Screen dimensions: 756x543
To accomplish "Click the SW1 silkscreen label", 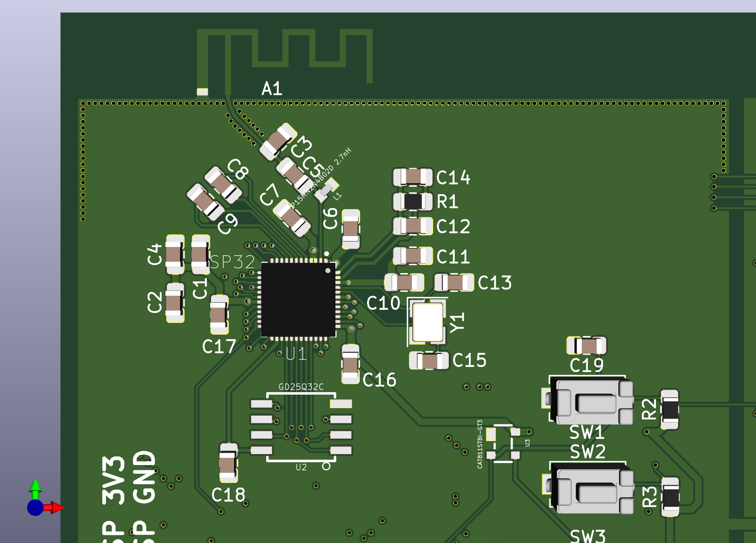I will pos(587,432).
